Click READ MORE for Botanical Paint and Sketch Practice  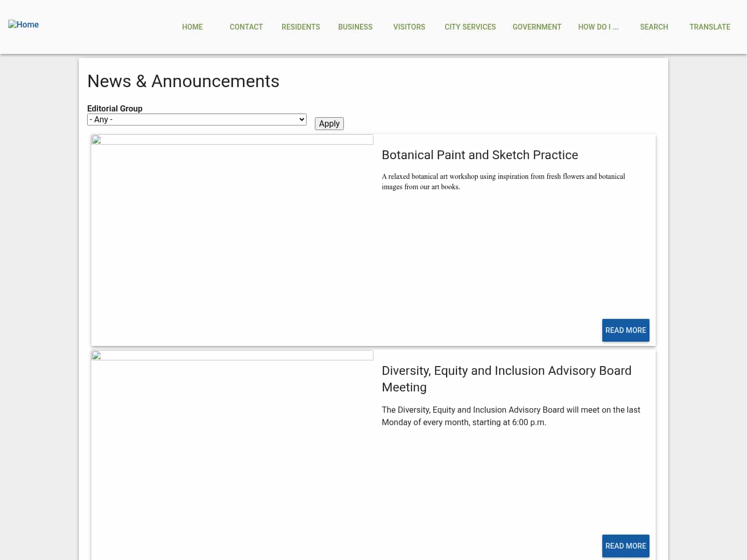coord(626,330)
